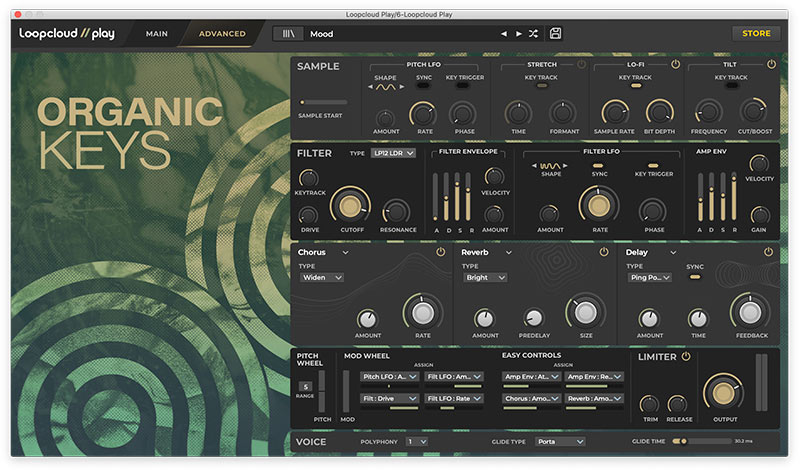The width and height of the screenshot is (800, 470).
Task: Toggle Delay effect power button
Action: pyautogui.click(x=768, y=252)
